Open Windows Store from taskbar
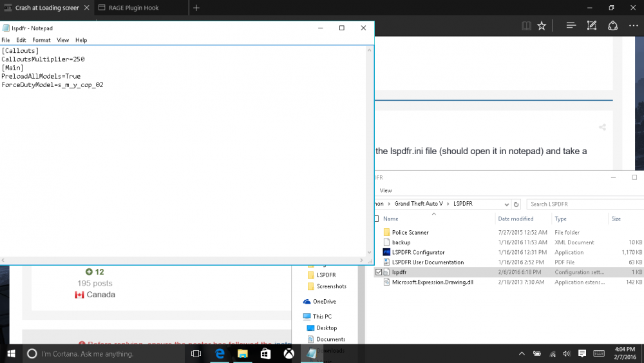644x363 pixels. (x=266, y=353)
